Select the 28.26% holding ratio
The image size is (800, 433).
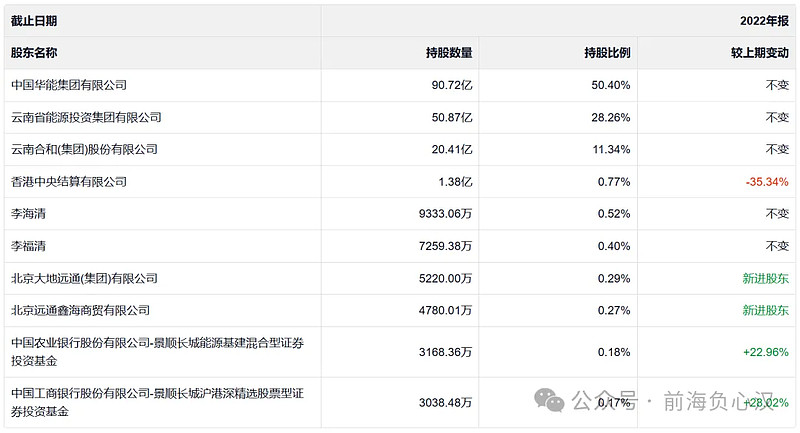click(x=611, y=117)
